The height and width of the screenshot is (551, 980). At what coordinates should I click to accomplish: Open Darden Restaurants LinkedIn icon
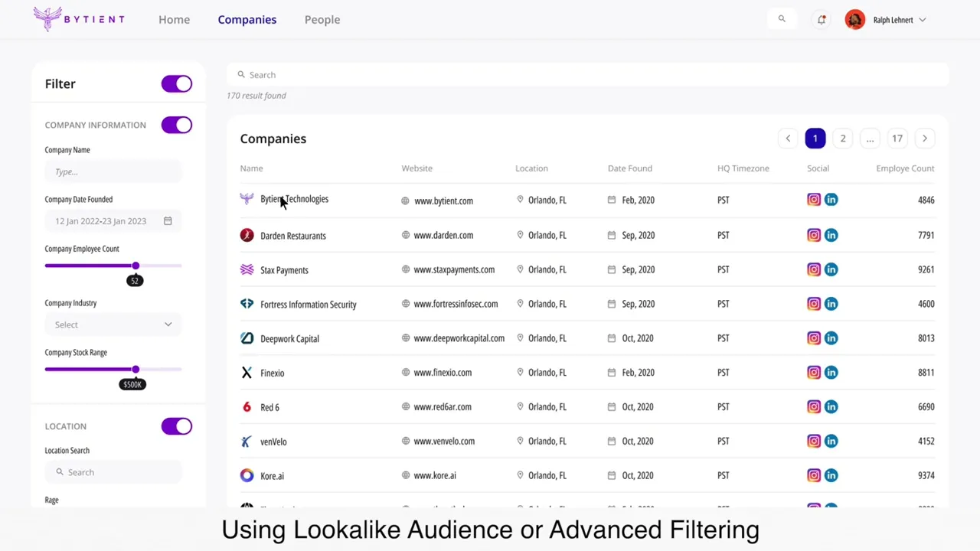(831, 235)
